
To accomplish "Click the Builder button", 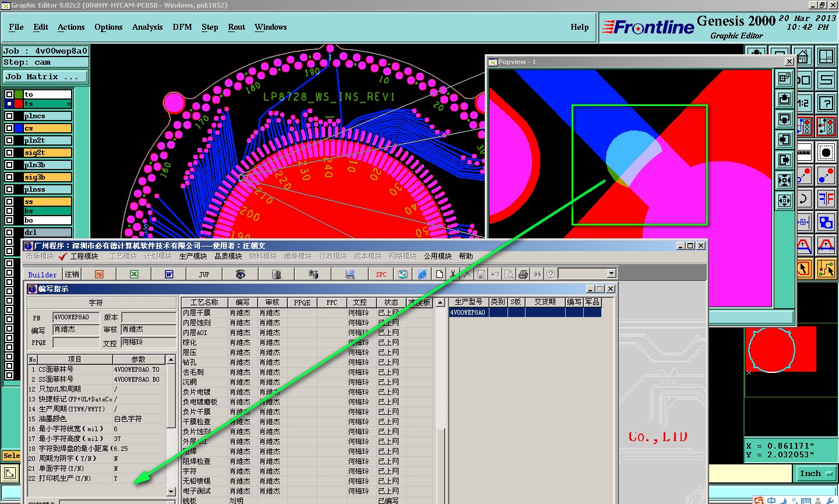I will tap(43, 274).
